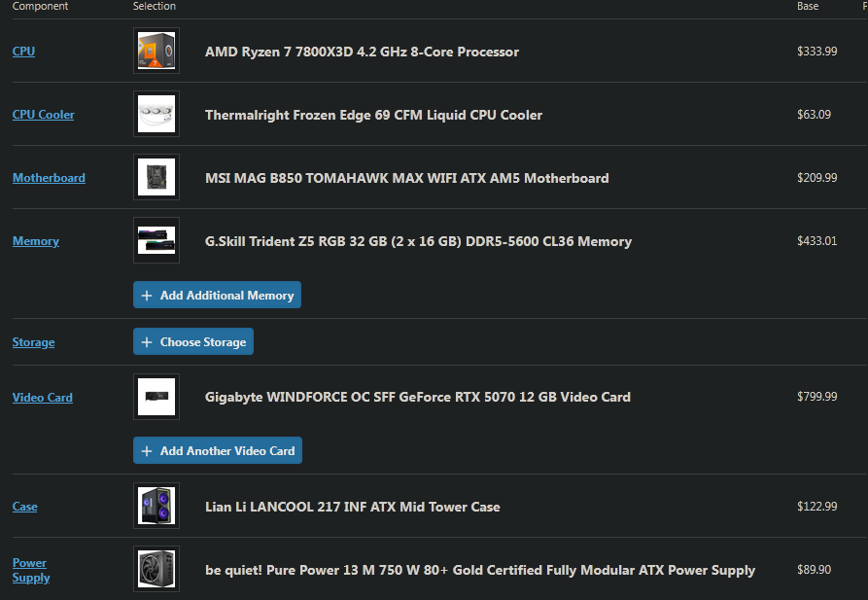Open the Memory component link
Image resolution: width=868 pixels, height=600 pixels.
35,241
